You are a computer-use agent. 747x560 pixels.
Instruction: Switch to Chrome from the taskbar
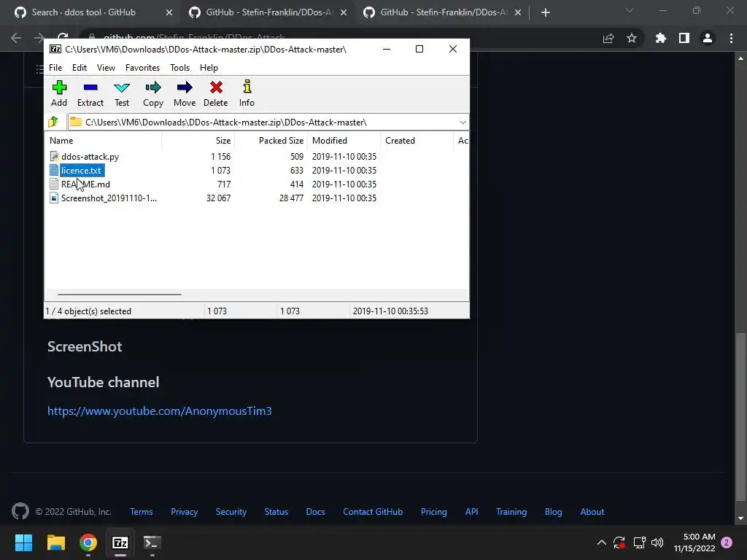(x=88, y=542)
